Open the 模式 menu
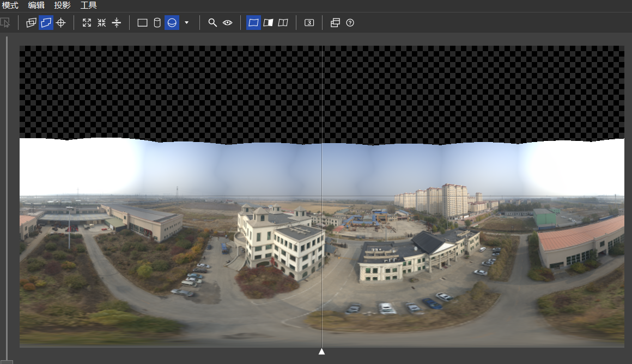Screen dimensions: 632x364 [10, 5]
